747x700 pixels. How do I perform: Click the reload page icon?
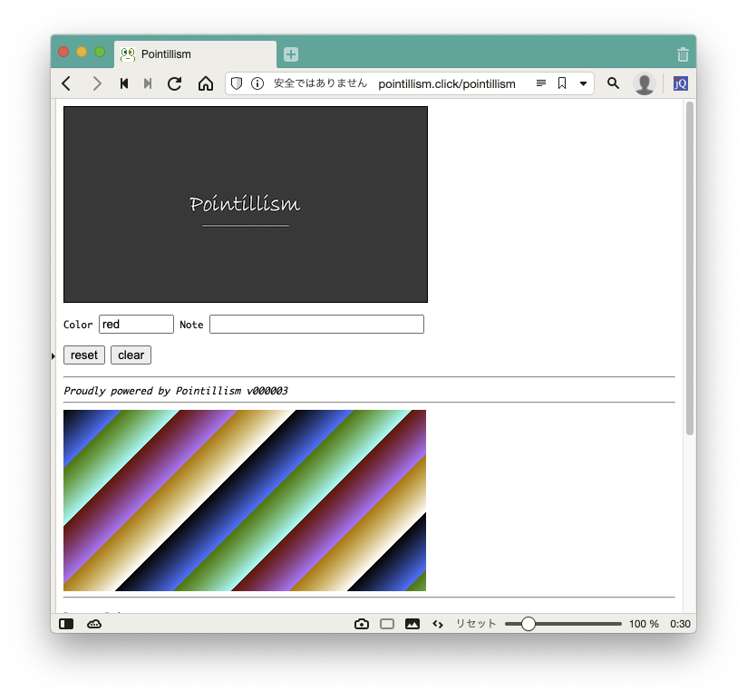(x=175, y=83)
